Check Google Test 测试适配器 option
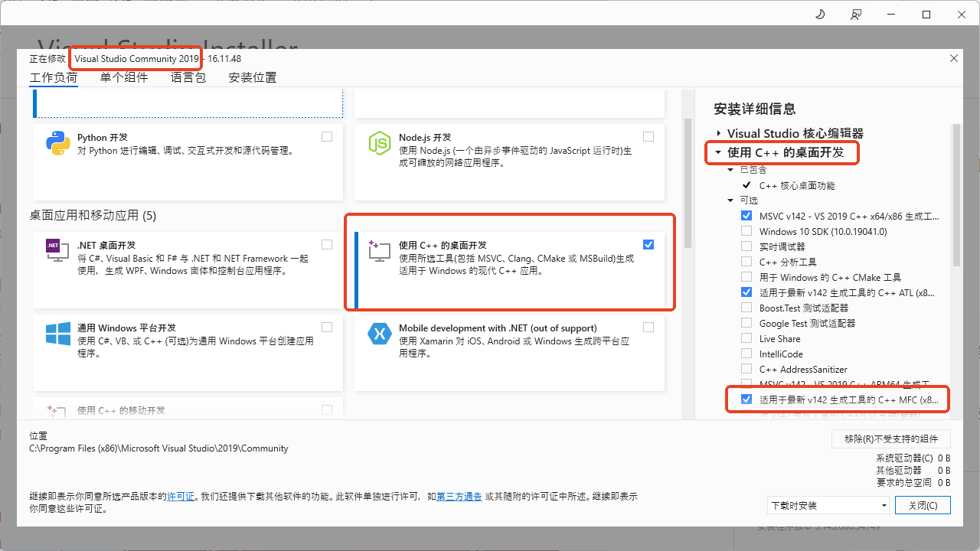980x551 pixels. (x=746, y=323)
